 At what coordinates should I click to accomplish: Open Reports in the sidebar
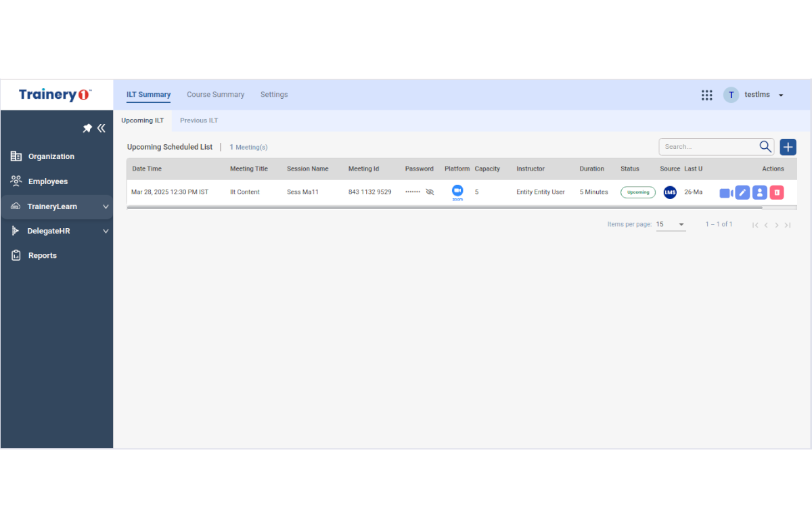tap(42, 256)
